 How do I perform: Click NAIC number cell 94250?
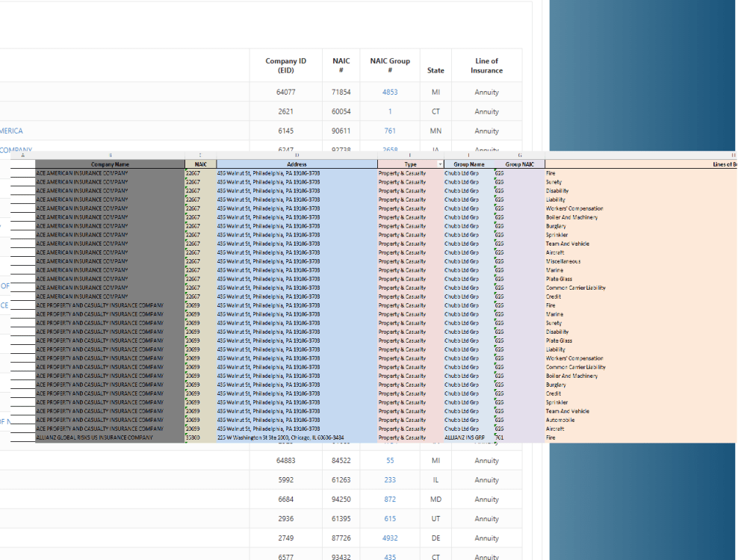click(341, 500)
